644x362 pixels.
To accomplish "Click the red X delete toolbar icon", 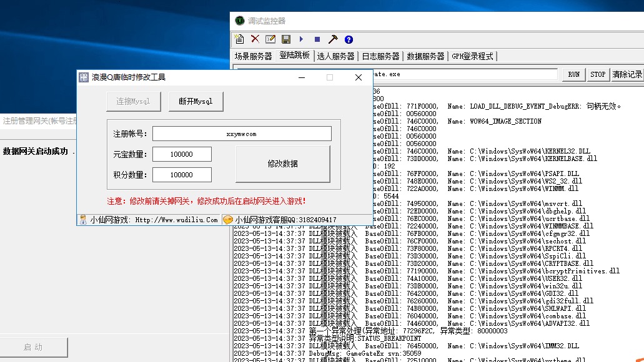I will point(255,39).
